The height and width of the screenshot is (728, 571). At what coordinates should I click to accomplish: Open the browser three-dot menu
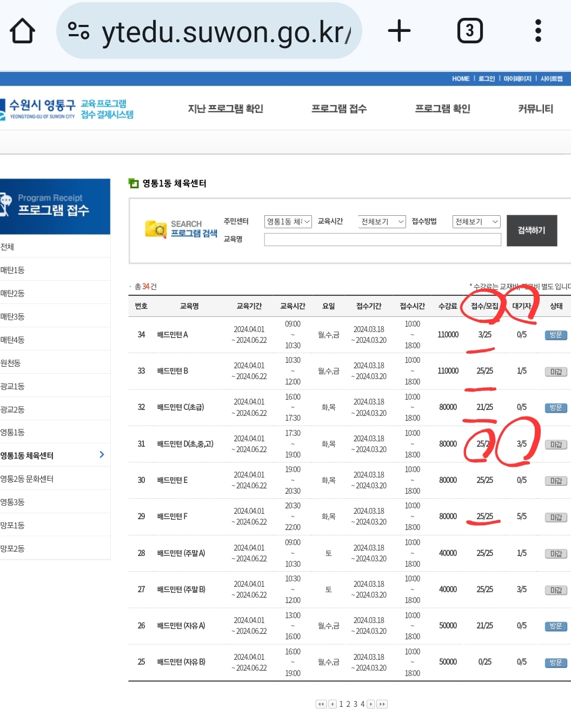[537, 31]
